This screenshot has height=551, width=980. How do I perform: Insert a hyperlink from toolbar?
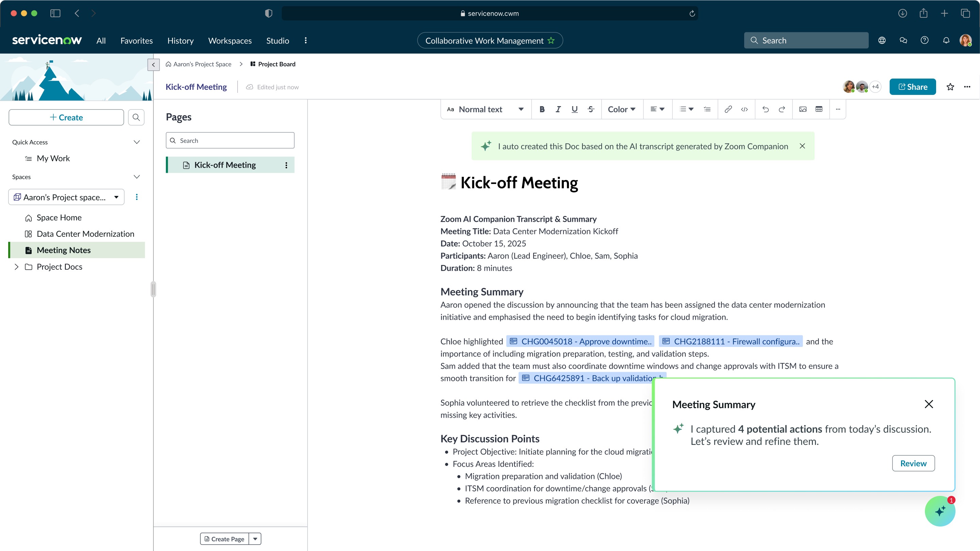(x=728, y=110)
